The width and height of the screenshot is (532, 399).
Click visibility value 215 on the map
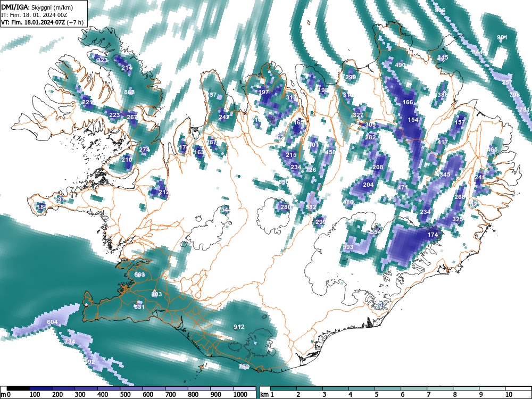tap(291, 155)
